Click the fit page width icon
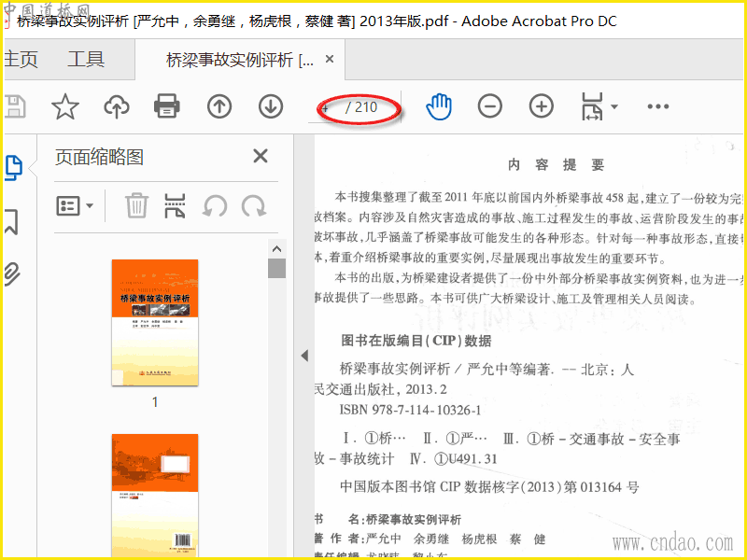747x560 pixels. pyautogui.click(x=592, y=106)
